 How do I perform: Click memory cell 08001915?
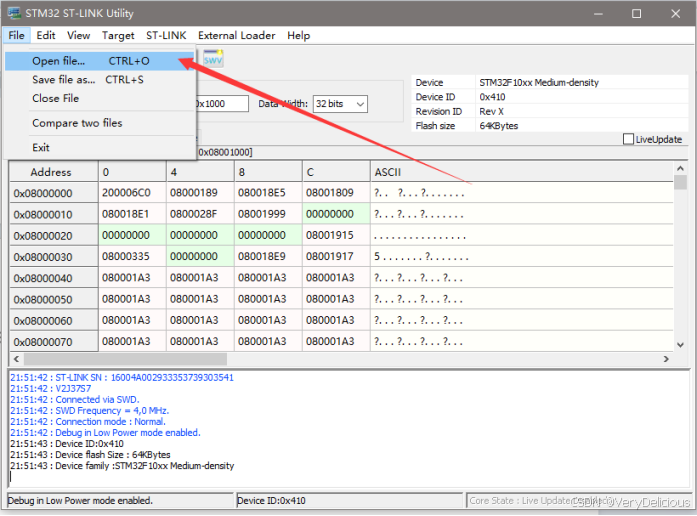pos(336,236)
